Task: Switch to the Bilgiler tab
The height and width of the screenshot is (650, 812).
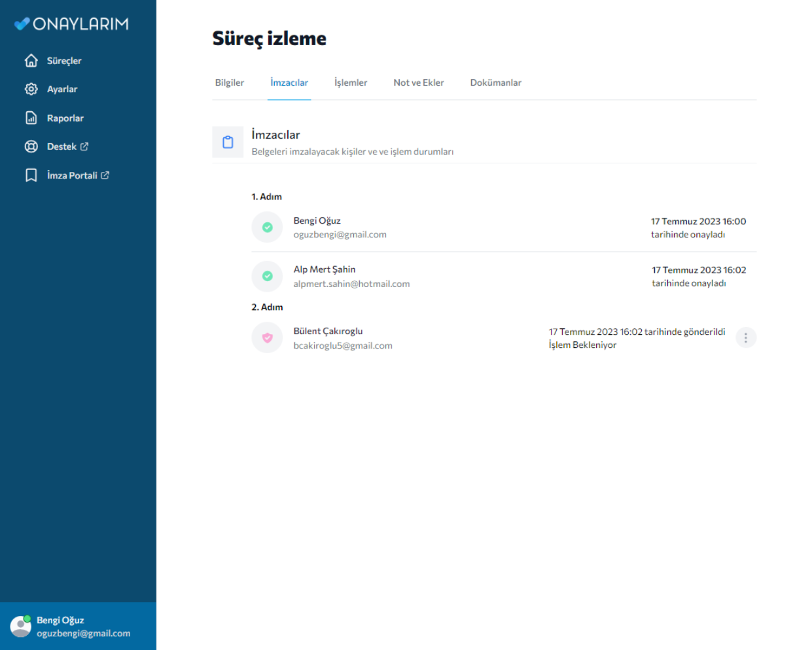Action: [x=229, y=82]
